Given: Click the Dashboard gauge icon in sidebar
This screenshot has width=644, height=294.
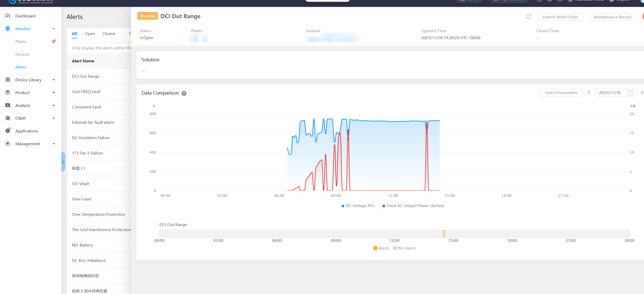Looking at the screenshot, I should click(8, 16).
